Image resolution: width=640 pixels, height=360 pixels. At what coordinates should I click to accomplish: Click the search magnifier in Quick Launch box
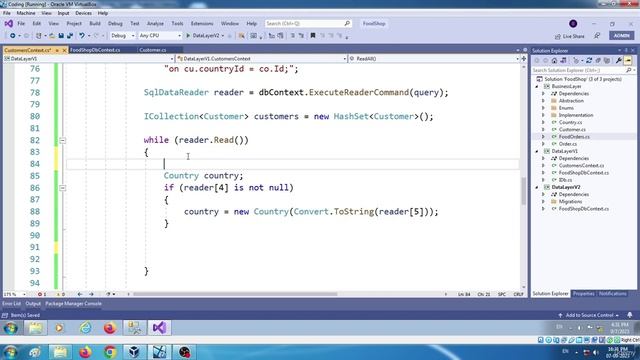pyautogui.click(x=347, y=24)
